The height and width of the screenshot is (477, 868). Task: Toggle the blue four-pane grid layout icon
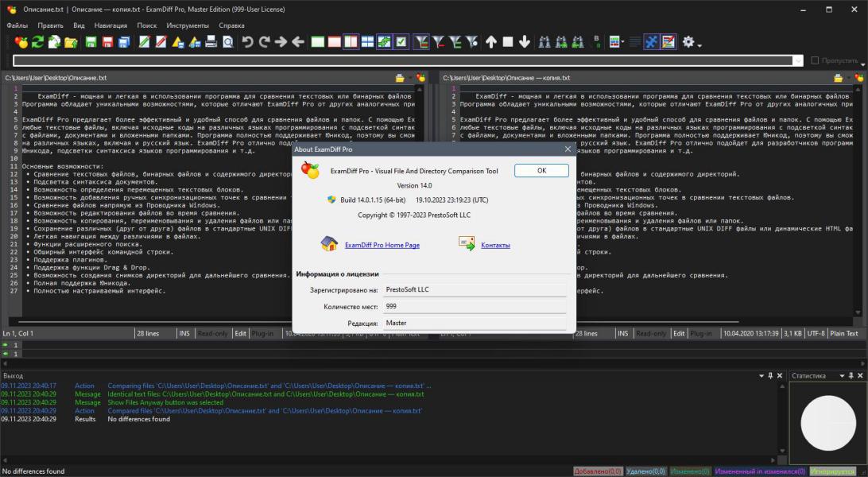(x=367, y=42)
